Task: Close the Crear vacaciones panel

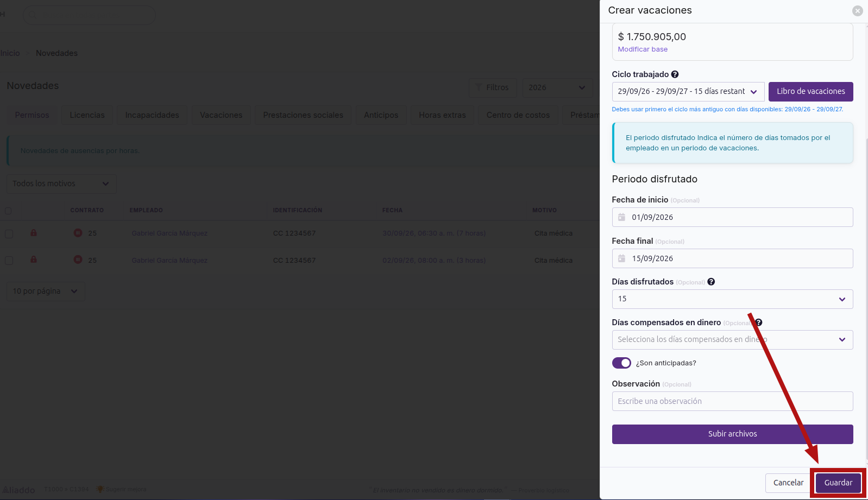Action: point(857,11)
